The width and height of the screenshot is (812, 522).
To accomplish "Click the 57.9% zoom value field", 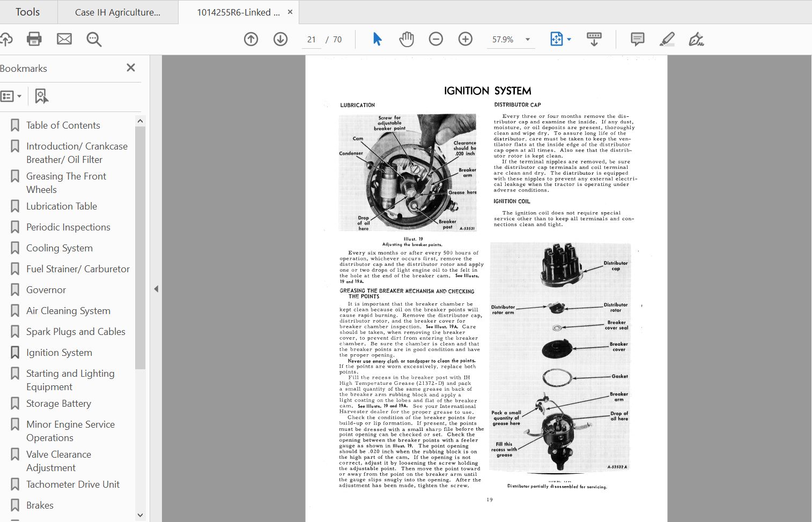I will point(503,39).
